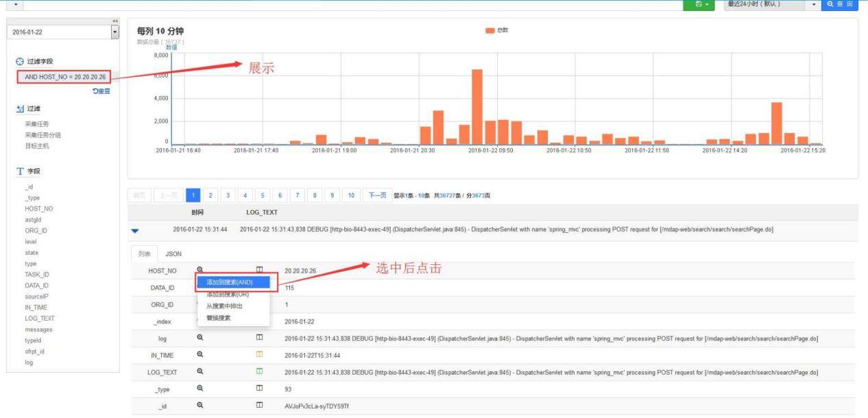The image size is (868, 418).
Task: Select LOG_TEXT in the field list
Action: tap(39, 318)
